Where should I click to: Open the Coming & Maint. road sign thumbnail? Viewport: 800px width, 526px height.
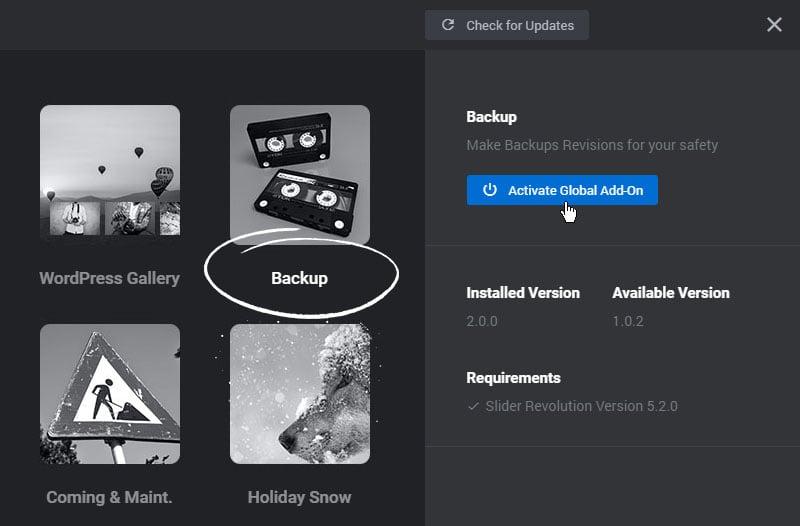[110, 394]
